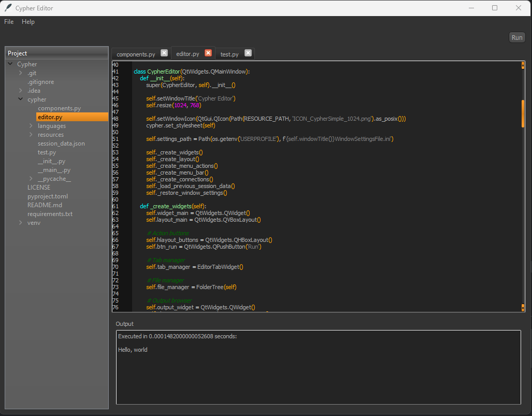
Task: Minimize the Cypher Editor window
Action: (471, 8)
